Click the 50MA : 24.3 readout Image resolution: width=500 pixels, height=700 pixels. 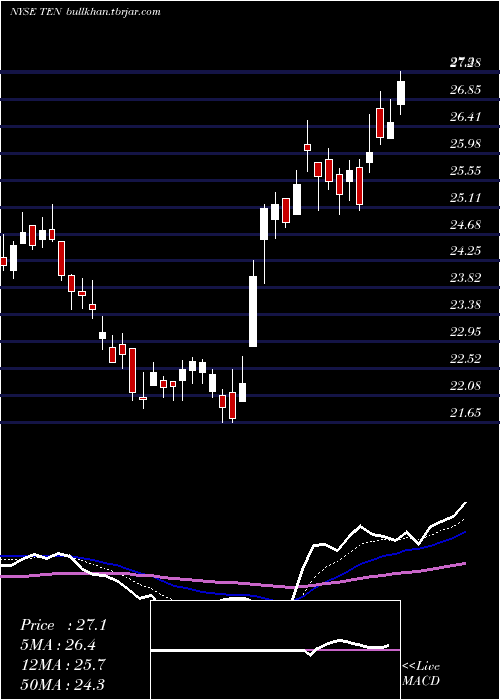click(63, 684)
